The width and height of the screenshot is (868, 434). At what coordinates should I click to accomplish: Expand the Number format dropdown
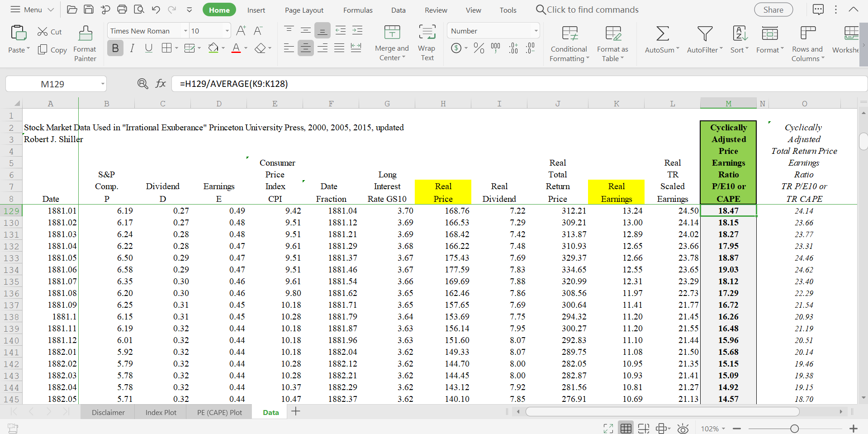[536, 31]
